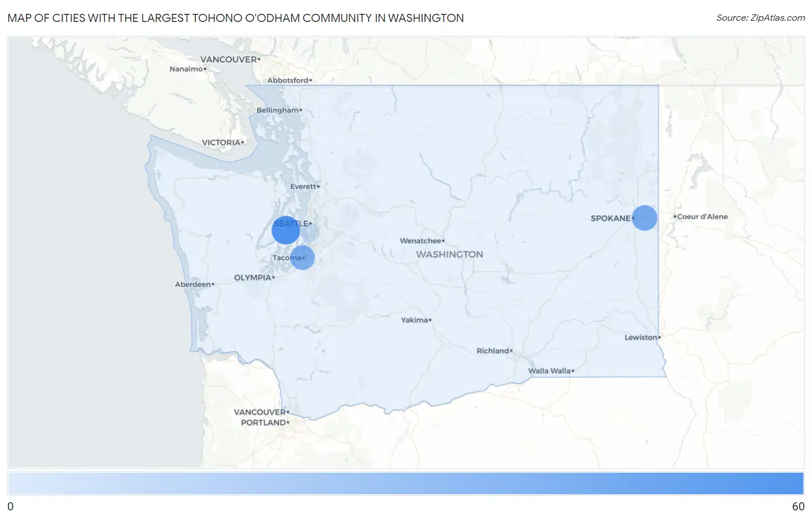Click the VICTORIA city label
The image size is (812, 519).
[x=221, y=143]
